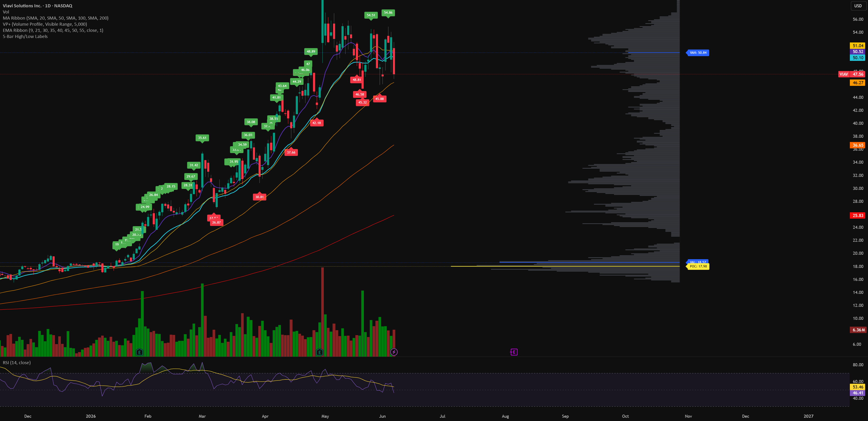Click the 35.61 high label

202,138
